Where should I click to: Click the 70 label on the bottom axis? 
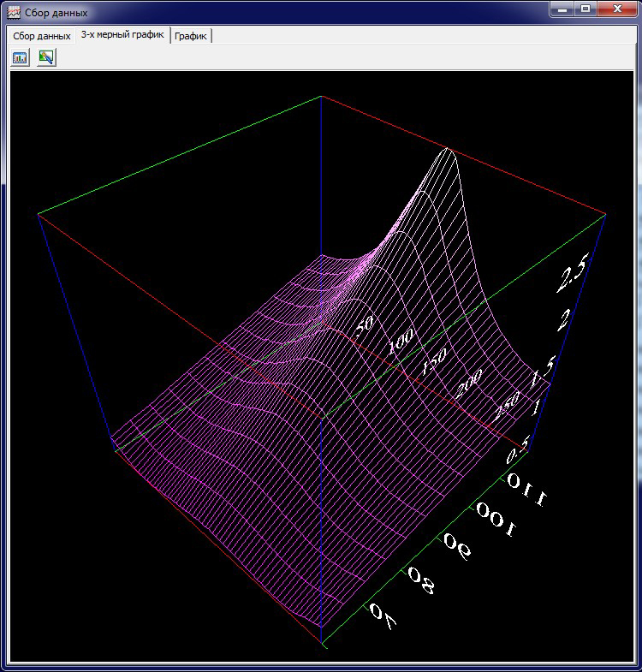coord(383,615)
